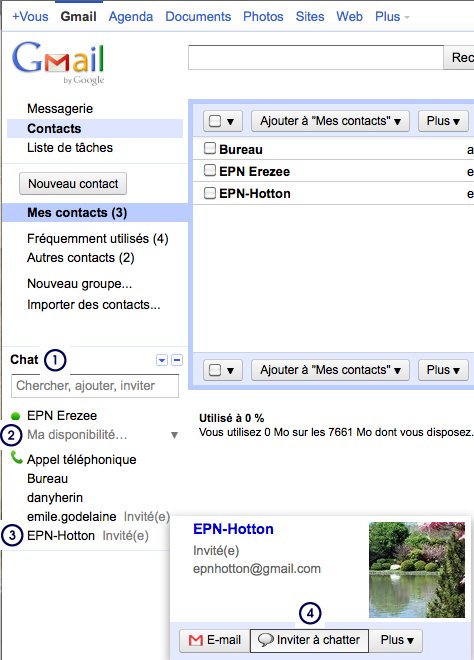Expand Ma disponibilité status dropdown
Screen dimensions: 474x660
[x=174, y=435]
